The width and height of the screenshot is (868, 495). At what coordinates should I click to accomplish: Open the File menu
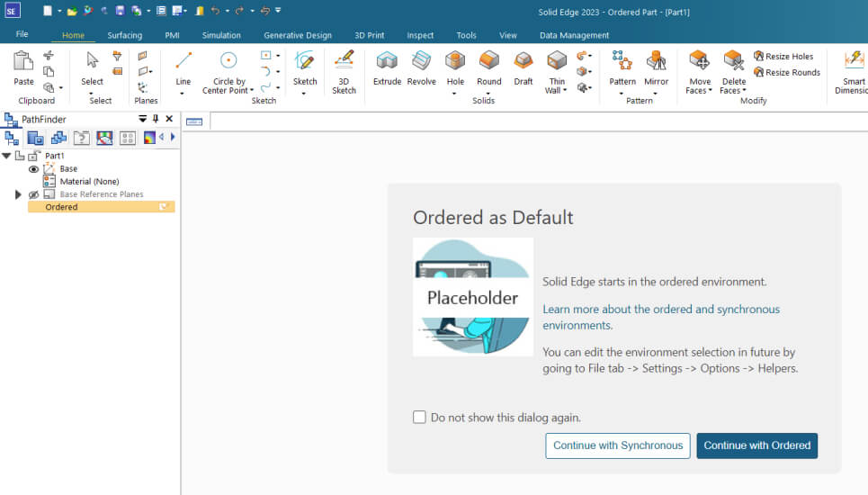22,34
